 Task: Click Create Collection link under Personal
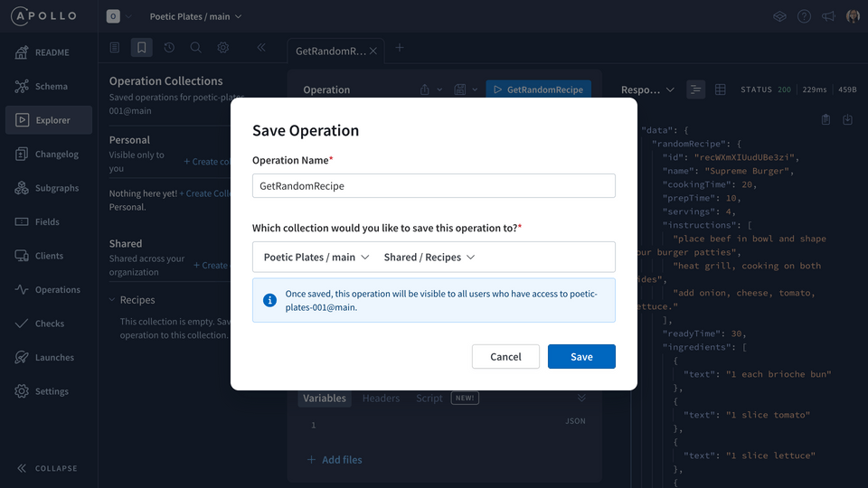(x=205, y=193)
